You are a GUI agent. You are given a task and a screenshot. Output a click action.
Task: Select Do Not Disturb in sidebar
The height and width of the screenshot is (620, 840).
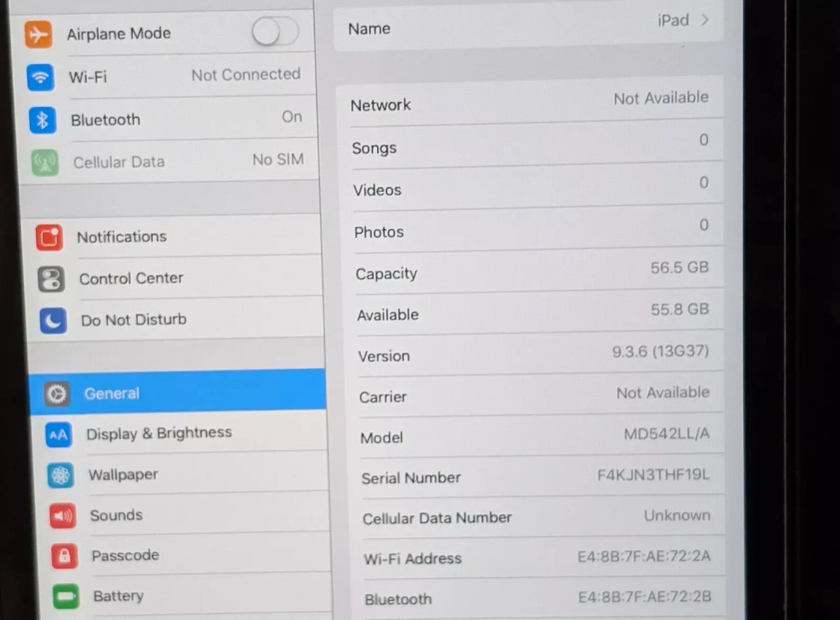coord(133,320)
